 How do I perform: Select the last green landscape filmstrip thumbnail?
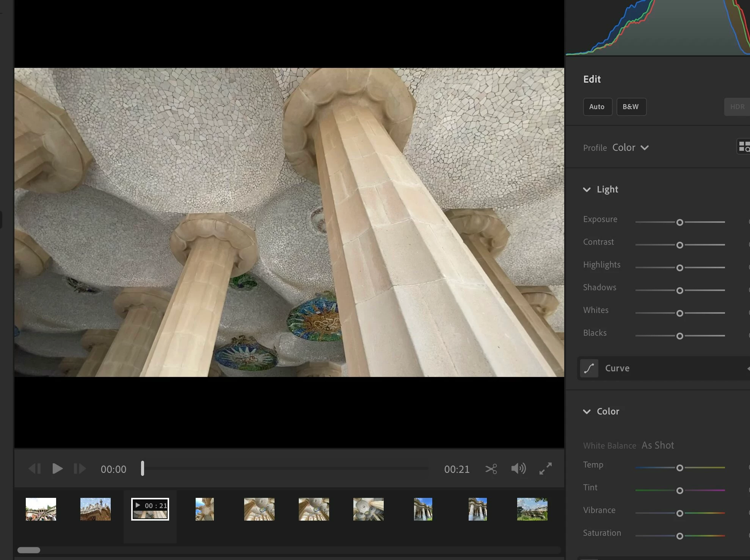coord(532,509)
